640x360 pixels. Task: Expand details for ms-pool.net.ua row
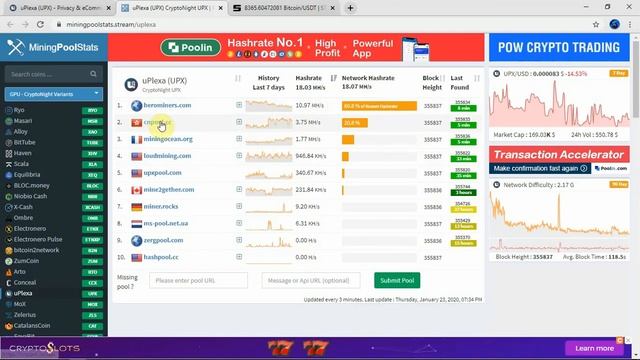point(239,223)
